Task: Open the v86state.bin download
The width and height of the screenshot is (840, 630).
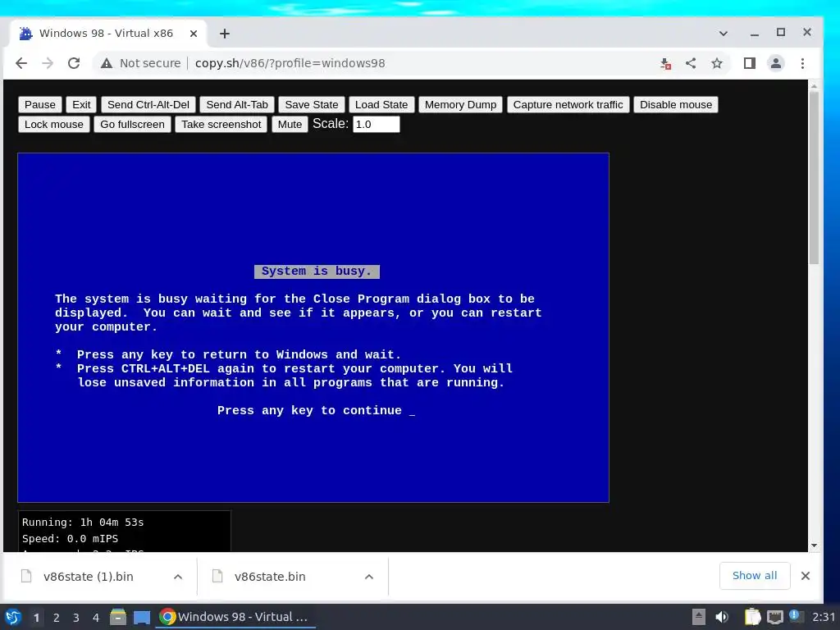Action: pos(270,577)
